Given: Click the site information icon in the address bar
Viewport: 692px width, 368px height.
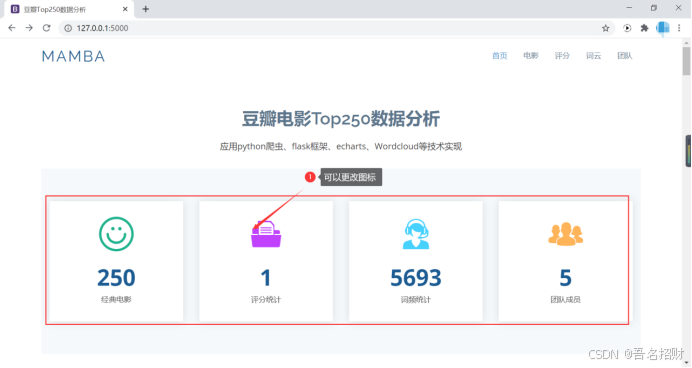Looking at the screenshot, I should 68,28.
